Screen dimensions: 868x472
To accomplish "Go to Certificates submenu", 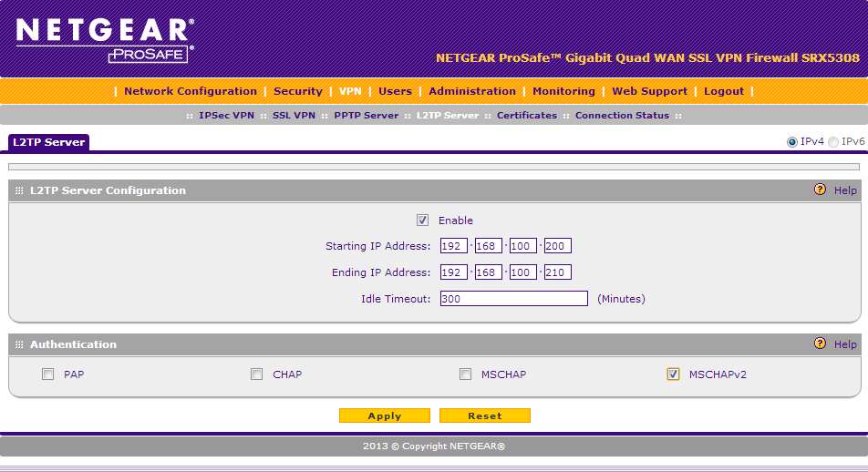I will click(x=526, y=116).
